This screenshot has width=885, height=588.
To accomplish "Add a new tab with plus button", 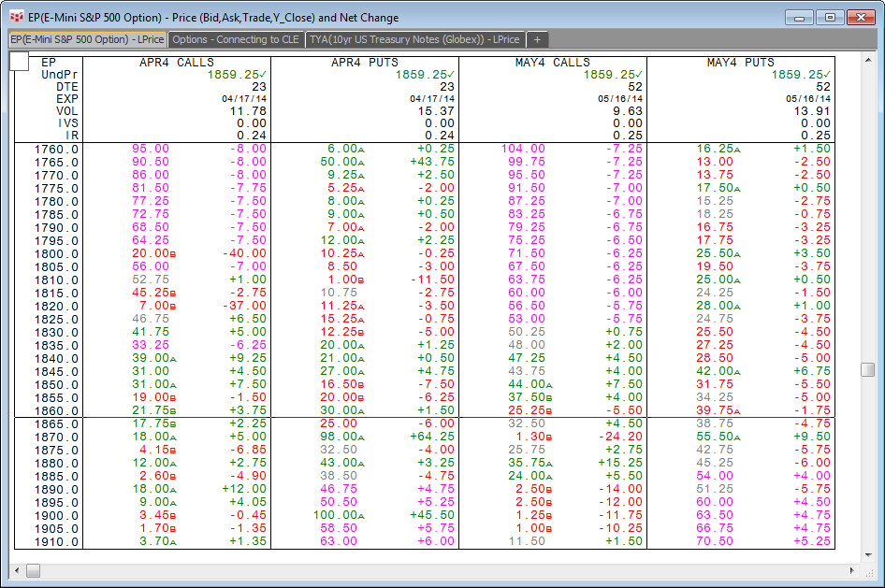I will pyautogui.click(x=538, y=39).
